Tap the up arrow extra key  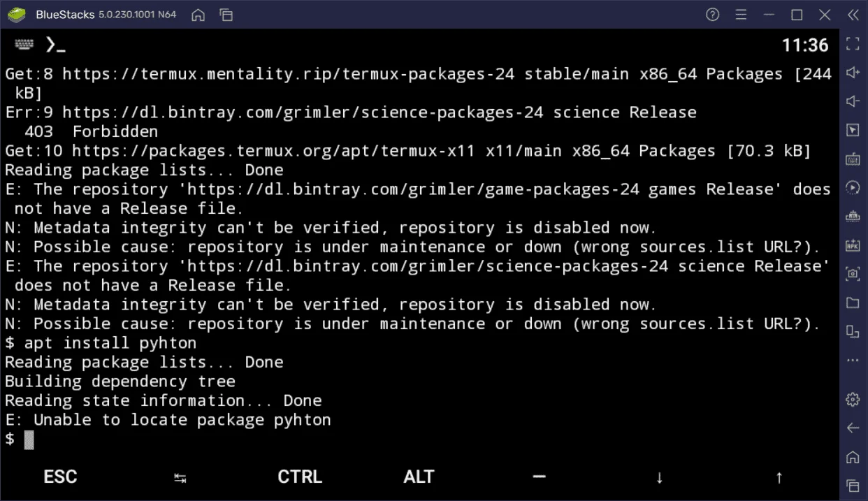click(x=779, y=478)
